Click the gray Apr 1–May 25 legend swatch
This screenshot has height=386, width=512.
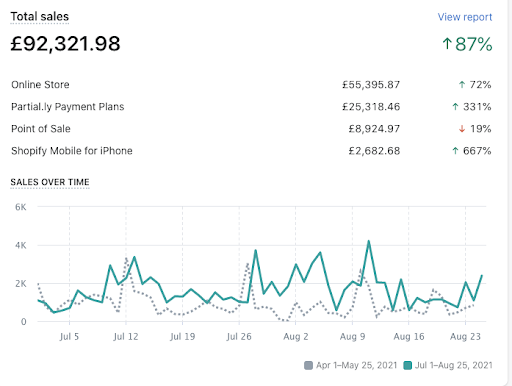[x=308, y=365]
